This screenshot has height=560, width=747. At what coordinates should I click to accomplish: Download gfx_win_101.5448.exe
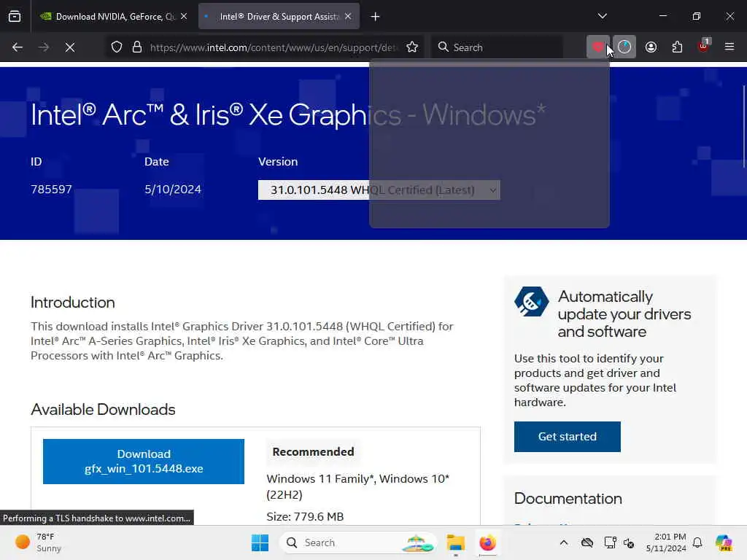point(144,462)
